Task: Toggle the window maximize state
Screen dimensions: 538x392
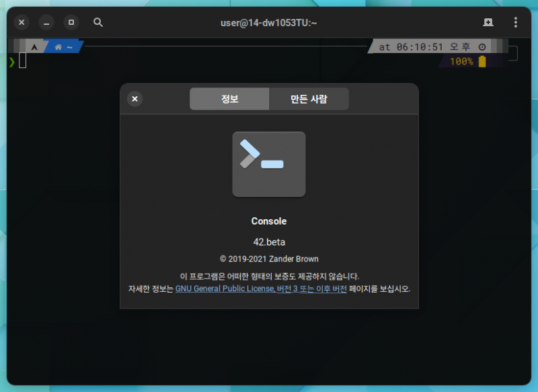Action: (x=71, y=22)
